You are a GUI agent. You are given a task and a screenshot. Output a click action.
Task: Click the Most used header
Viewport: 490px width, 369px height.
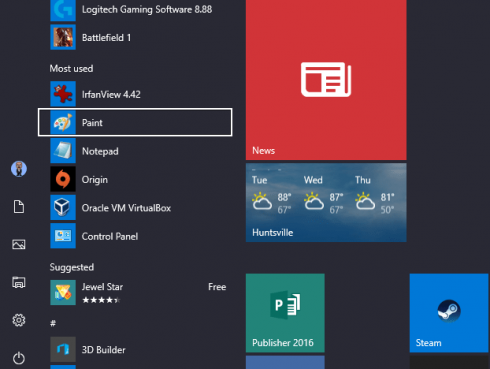pos(71,69)
